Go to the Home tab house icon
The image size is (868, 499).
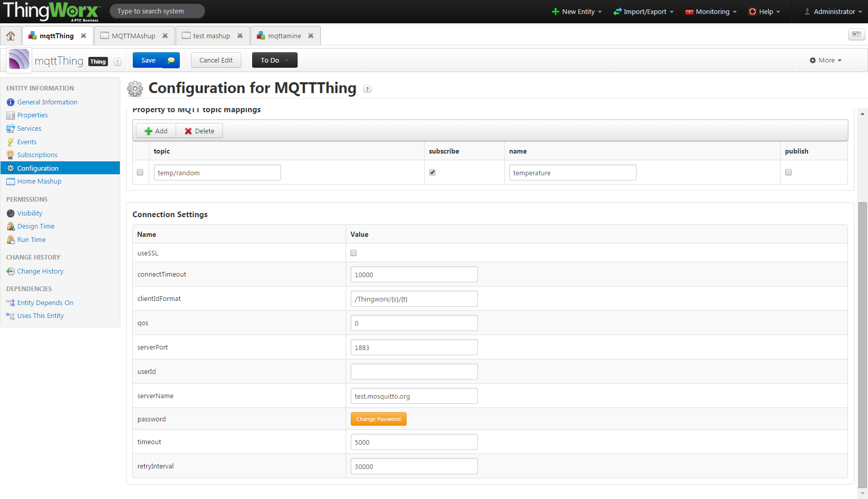point(11,36)
